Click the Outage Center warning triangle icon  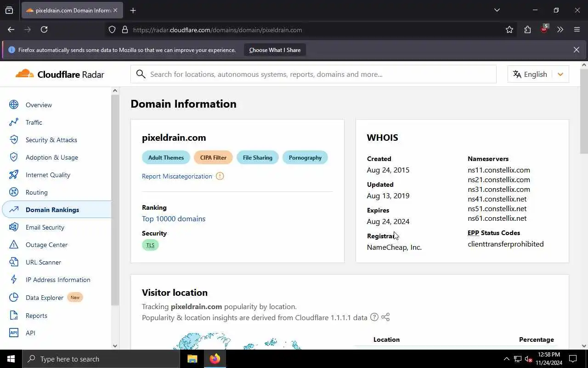coord(14,245)
